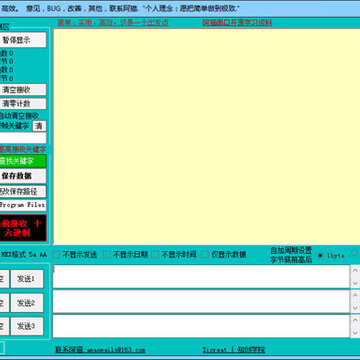The height and width of the screenshot is (360, 360).
Task: Click the 发送1 button
Action: coord(27,279)
